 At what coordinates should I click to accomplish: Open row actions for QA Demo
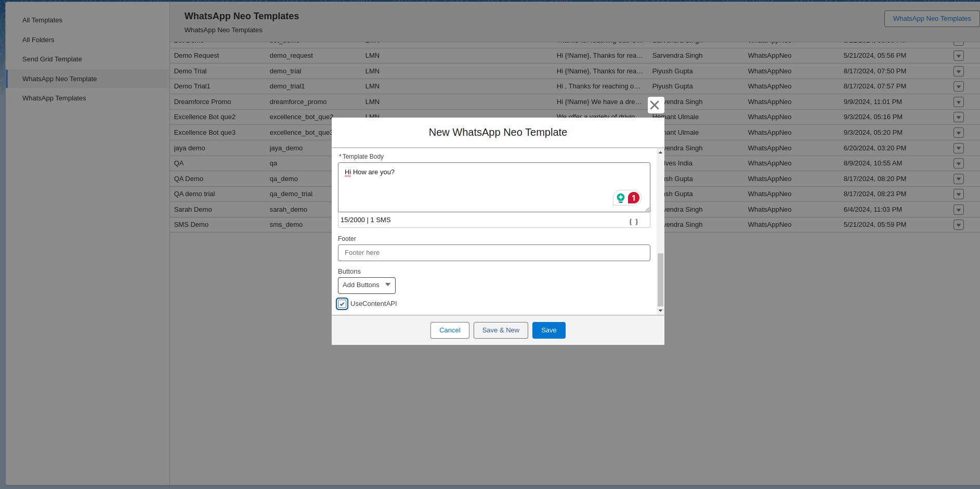(959, 179)
